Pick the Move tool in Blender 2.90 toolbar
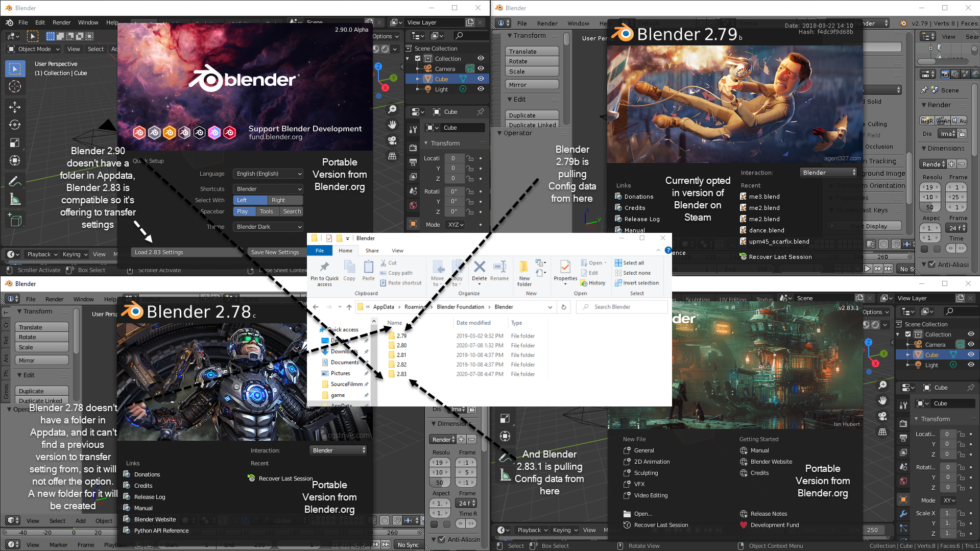 point(15,107)
